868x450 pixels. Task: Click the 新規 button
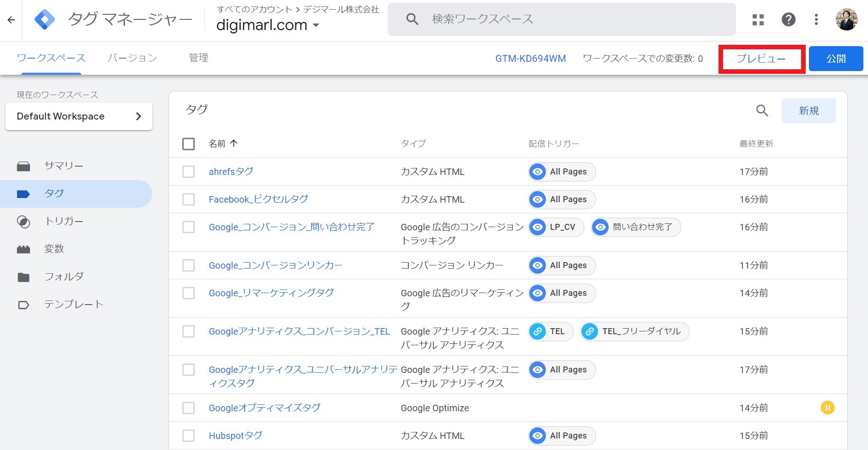click(x=808, y=111)
